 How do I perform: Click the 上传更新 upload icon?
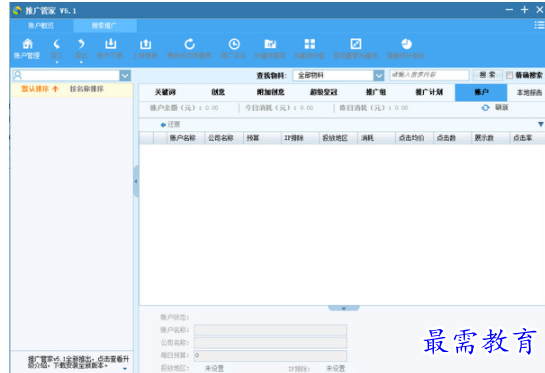pos(145,44)
